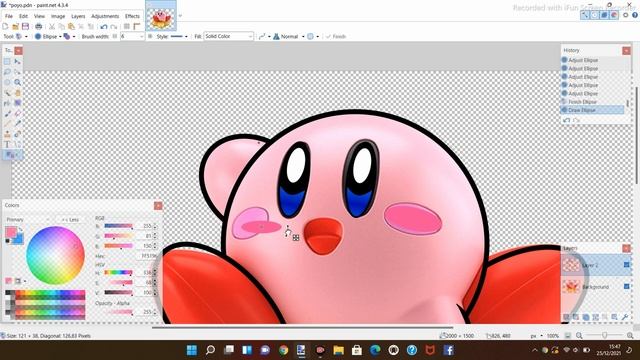
Task: Toggle the pixel grid button
Action: click(x=127, y=27)
